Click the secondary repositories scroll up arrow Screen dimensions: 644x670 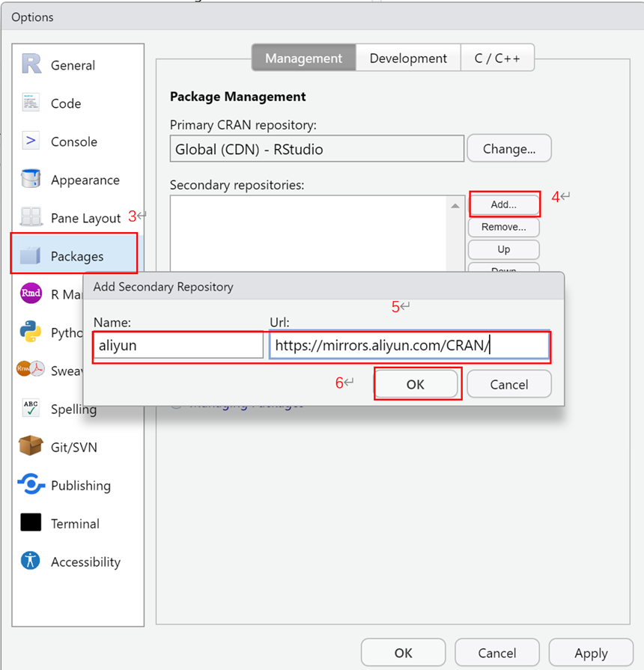(455, 206)
